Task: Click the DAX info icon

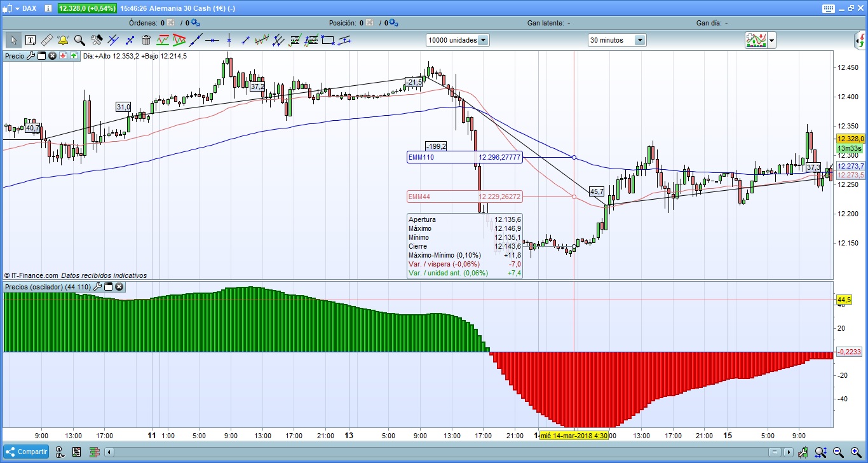Action: [x=50, y=8]
